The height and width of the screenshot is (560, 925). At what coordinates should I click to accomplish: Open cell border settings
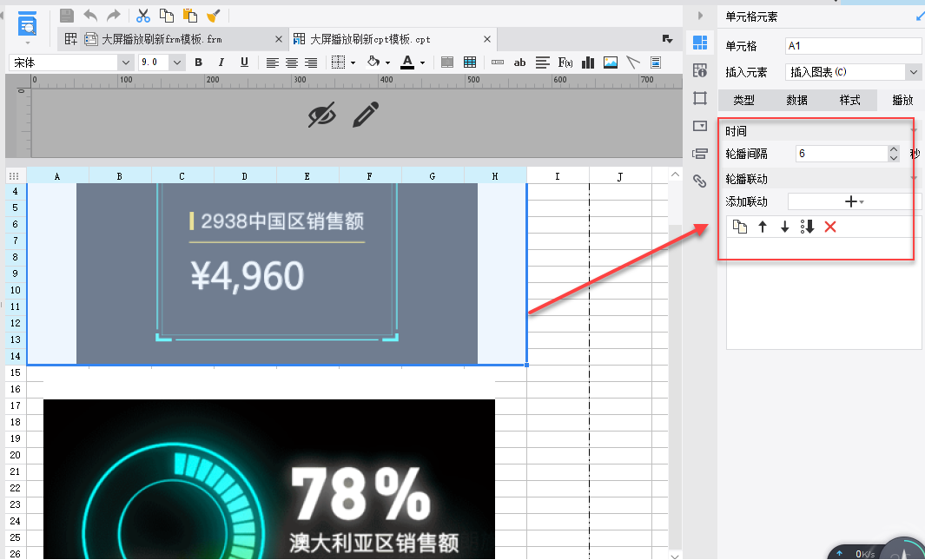click(x=338, y=63)
